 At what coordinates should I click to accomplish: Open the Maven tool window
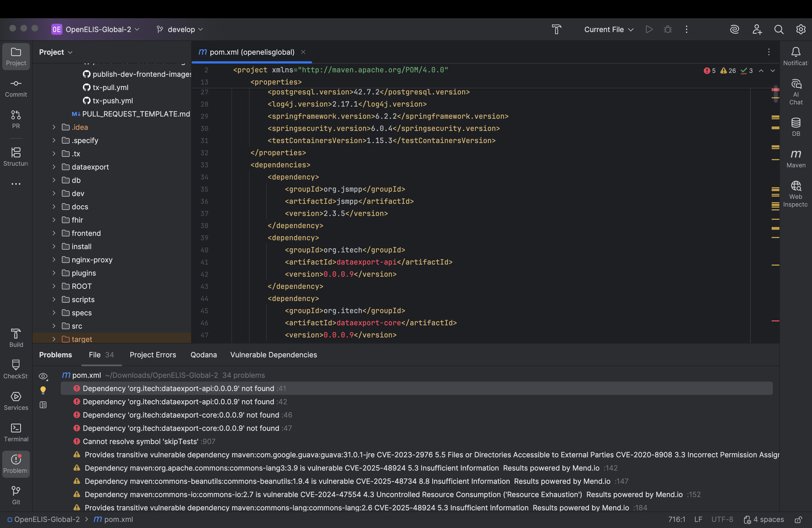[x=796, y=159]
